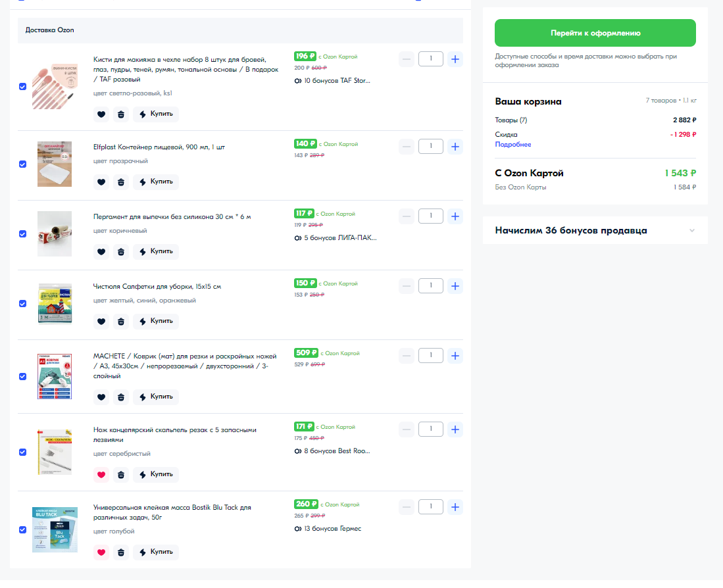723x588 pixels.
Task: Buy Elfplast container instantly with Купить
Action: (x=156, y=182)
